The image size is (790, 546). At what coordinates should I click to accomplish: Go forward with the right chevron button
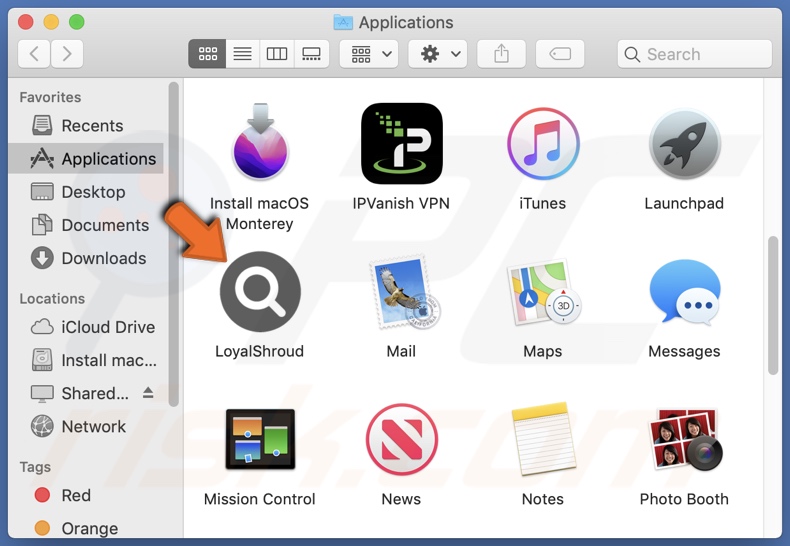(67, 53)
